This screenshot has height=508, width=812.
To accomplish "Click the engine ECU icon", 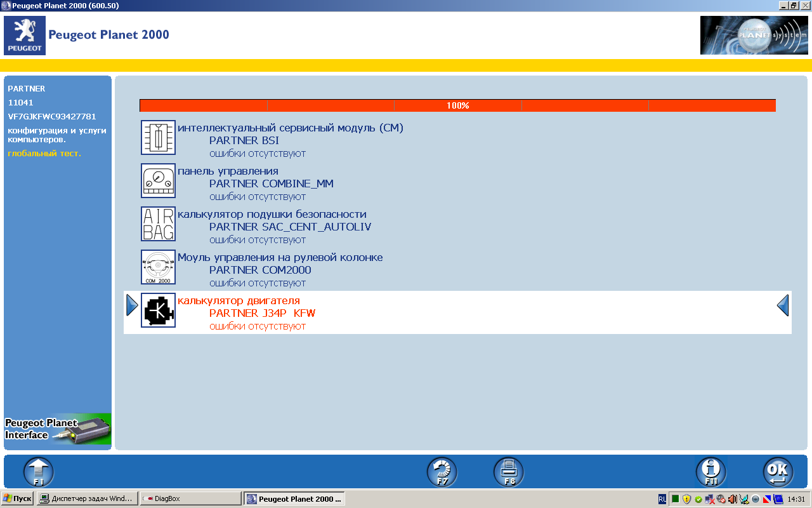I will (158, 311).
